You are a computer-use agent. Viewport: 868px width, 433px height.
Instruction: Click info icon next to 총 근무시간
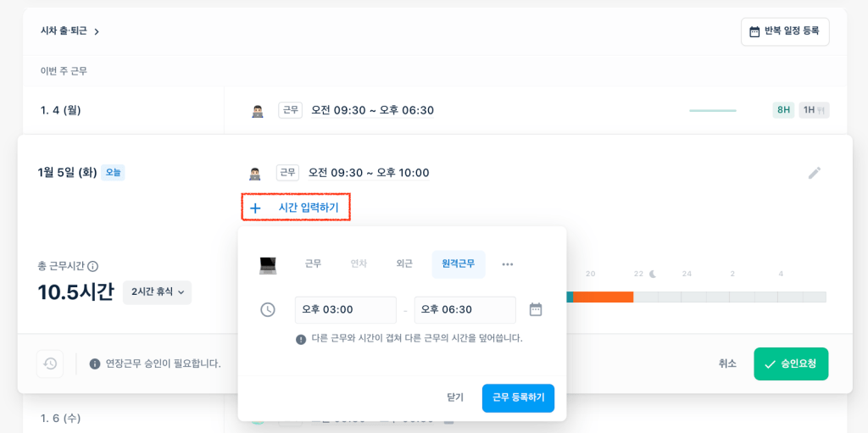point(93,266)
